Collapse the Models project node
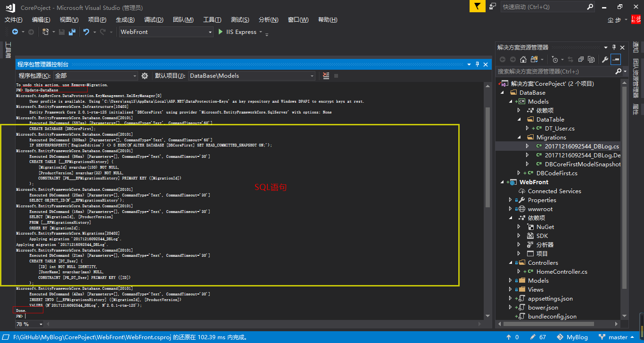 [x=510, y=102]
